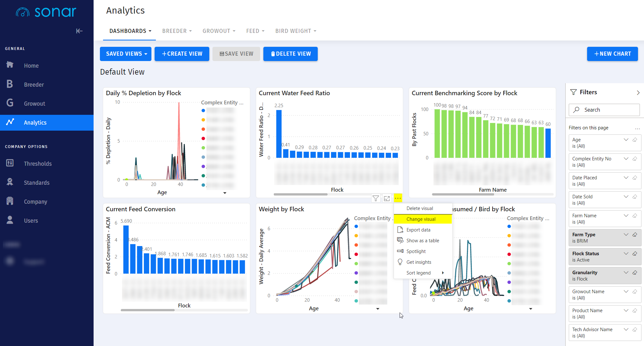Clear the Age filter with the eraser icon
The width and height of the screenshot is (644, 346).
(635, 140)
